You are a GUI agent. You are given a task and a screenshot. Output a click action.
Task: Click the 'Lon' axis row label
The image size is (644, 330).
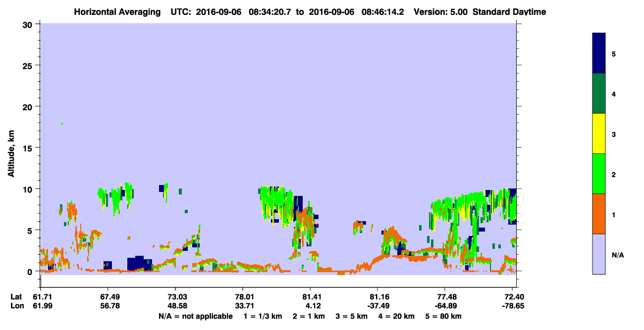coord(17,306)
